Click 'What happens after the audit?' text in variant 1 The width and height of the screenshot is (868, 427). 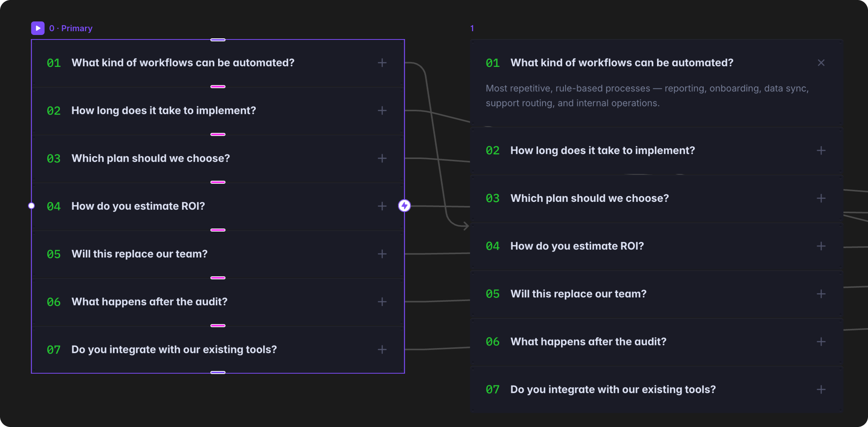(588, 342)
